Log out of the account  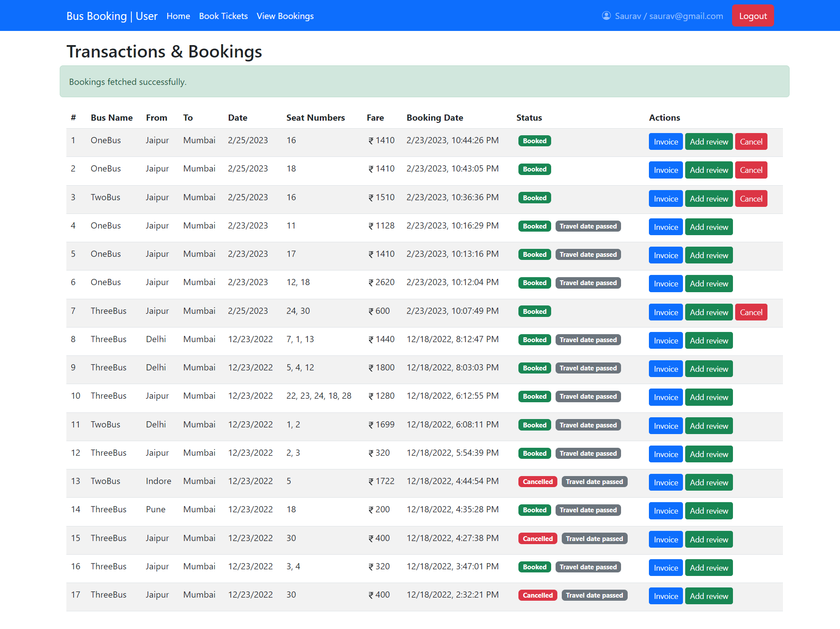tap(752, 15)
